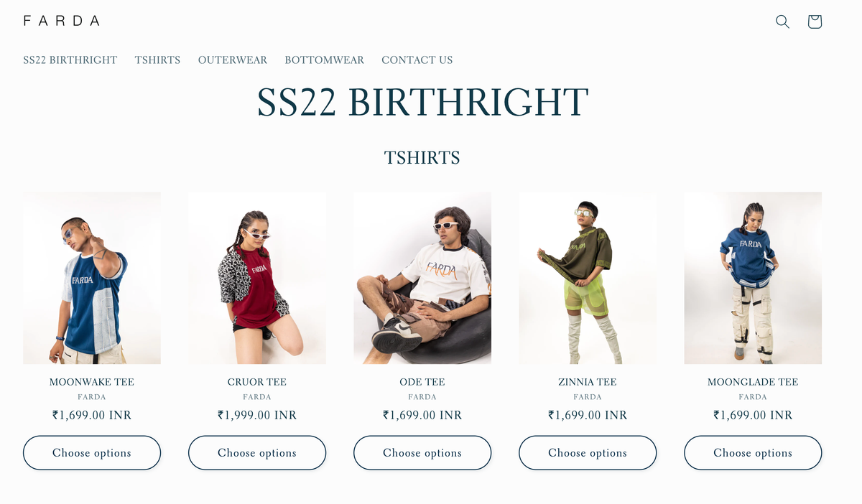The height and width of the screenshot is (504, 862).
Task: Choose options for the ZINNIA TEE
Action: point(587,452)
